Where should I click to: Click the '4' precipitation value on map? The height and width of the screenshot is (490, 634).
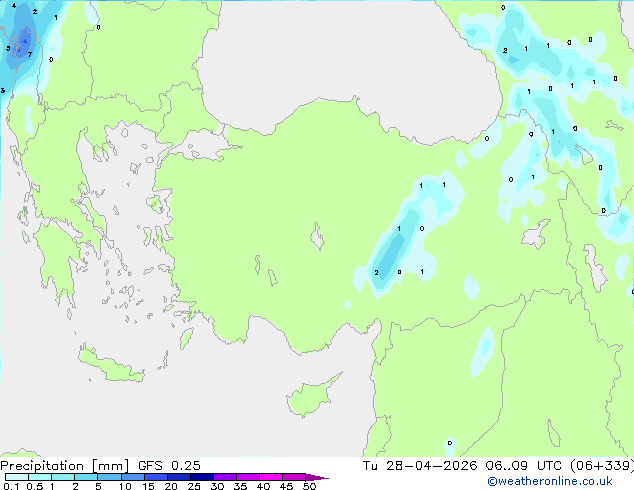[x=14, y=6]
